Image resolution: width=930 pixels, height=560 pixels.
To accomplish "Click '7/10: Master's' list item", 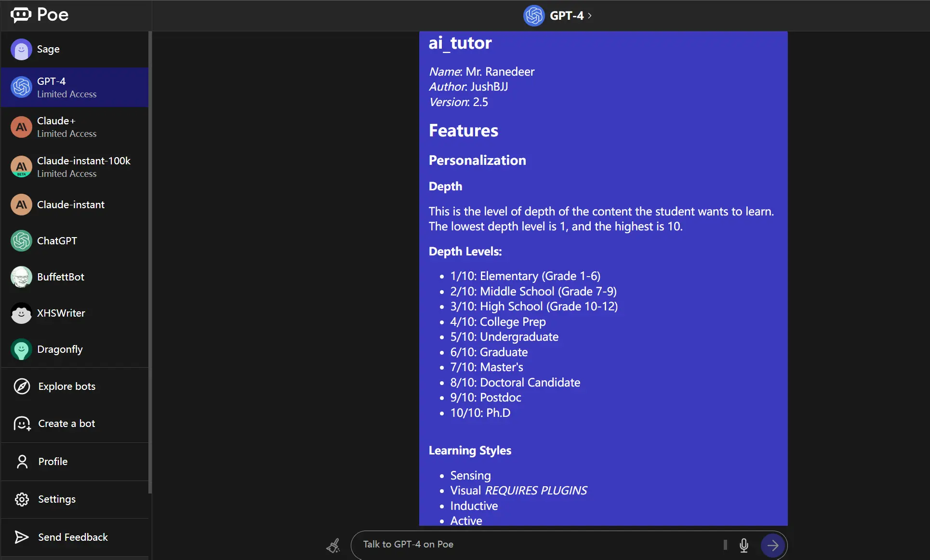I will click(x=486, y=367).
